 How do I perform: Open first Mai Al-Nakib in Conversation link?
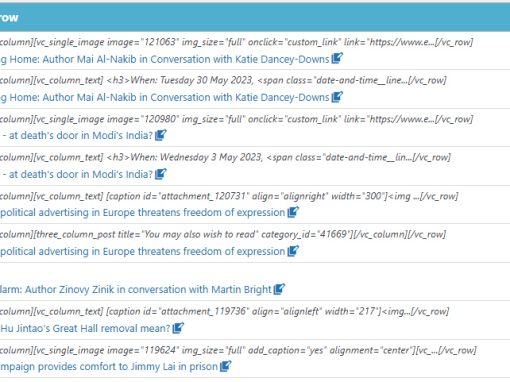pyautogui.click(x=165, y=59)
